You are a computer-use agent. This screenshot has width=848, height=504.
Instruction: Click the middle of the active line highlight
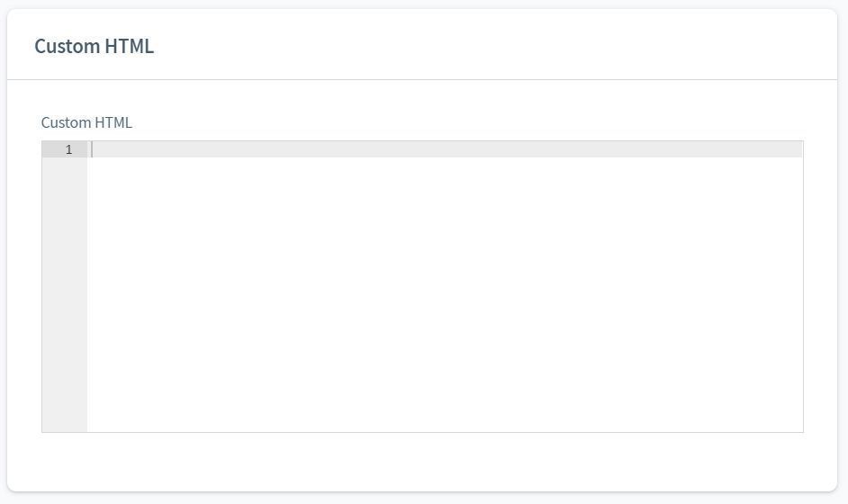tap(445, 149)
